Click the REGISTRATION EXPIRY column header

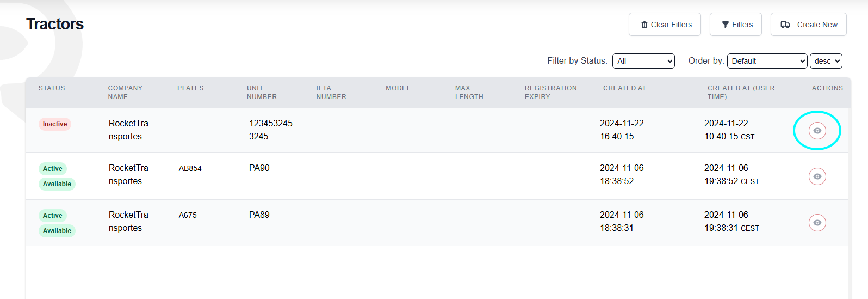click(x=551, y=93)
